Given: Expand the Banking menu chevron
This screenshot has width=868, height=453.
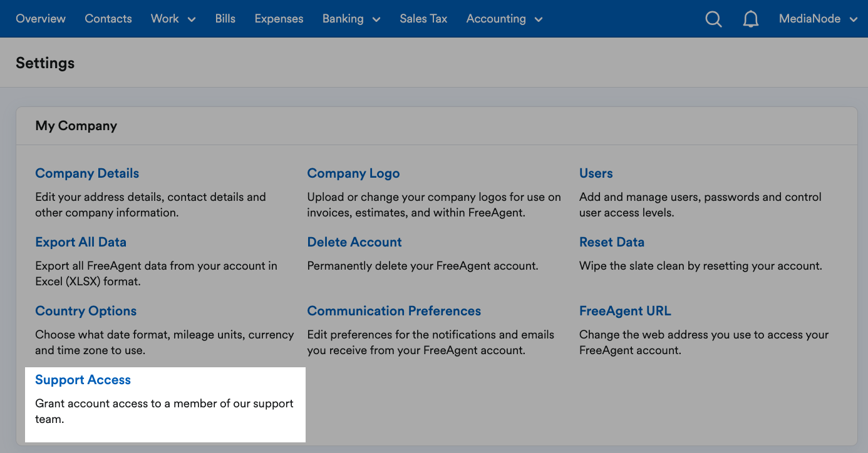Looking at the screenshot, I should (376, 19).
